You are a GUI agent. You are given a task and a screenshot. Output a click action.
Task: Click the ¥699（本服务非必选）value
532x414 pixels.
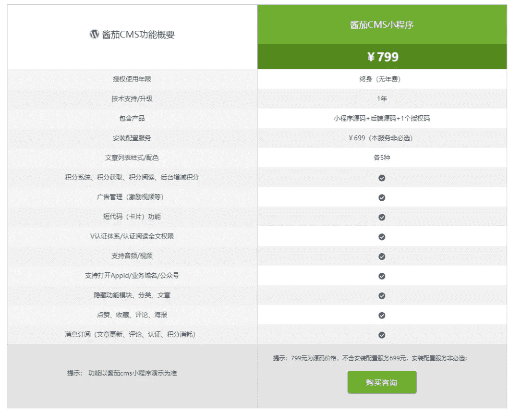click(382, 138)
